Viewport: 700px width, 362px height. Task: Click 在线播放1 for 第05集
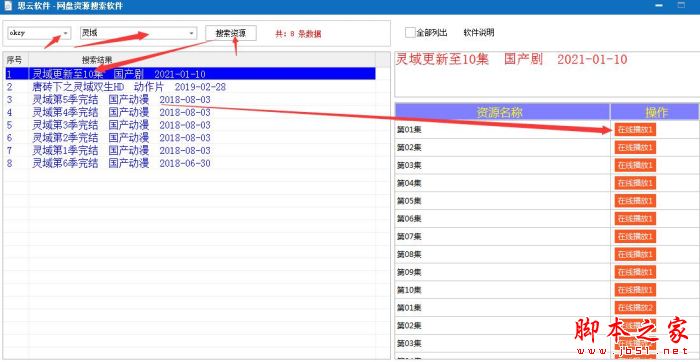click(635, 201)
